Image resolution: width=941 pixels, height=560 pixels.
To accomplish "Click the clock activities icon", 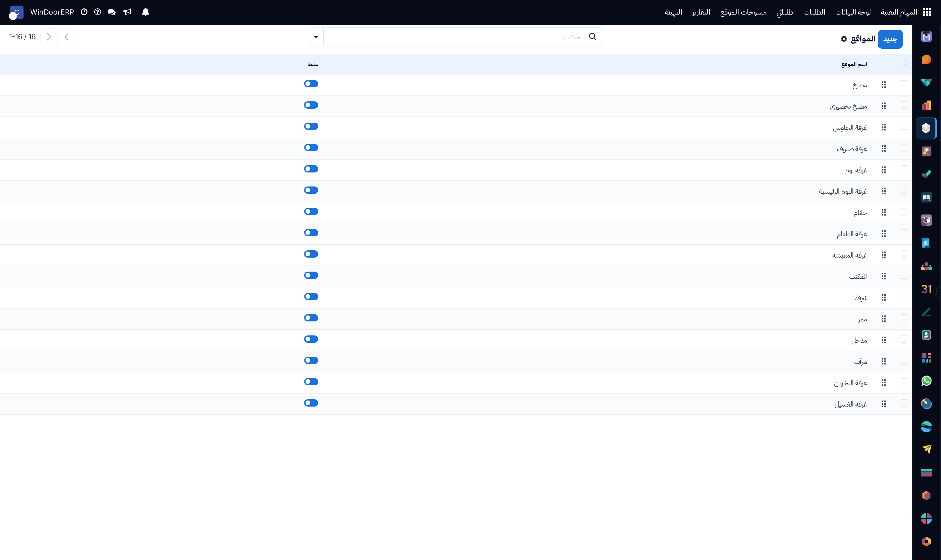I will tap(84, 12).
